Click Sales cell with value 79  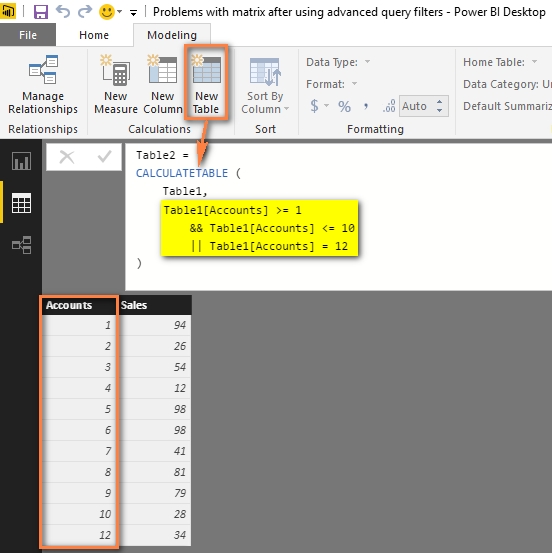pos(155,493)
